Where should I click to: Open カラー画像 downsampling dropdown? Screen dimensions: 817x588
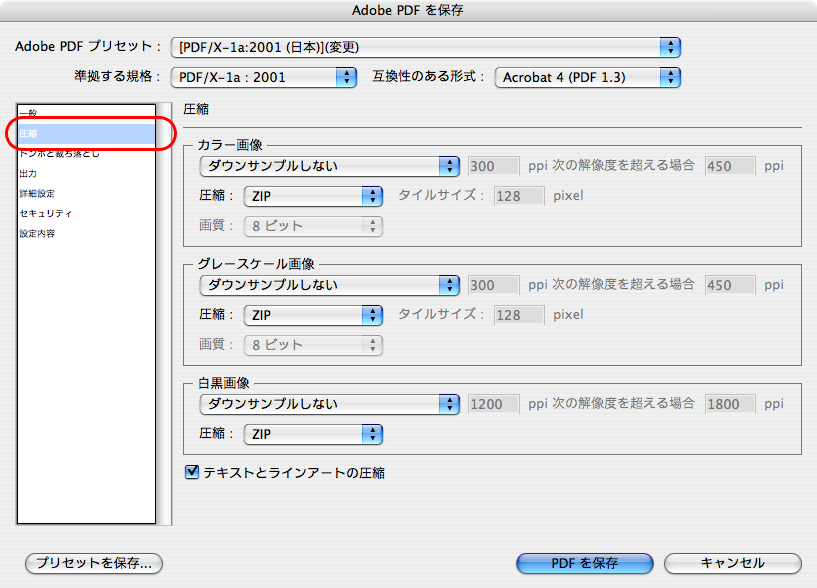[x=329, y=166]
